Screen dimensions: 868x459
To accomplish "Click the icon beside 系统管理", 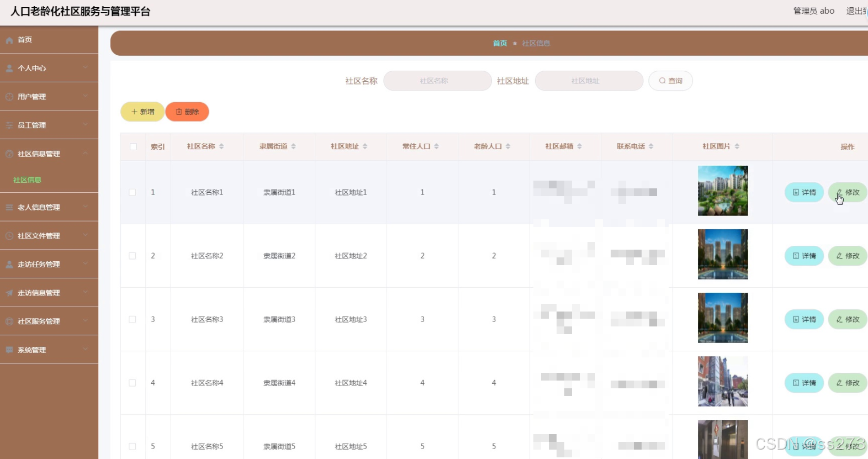I will (x=9, y=350).
